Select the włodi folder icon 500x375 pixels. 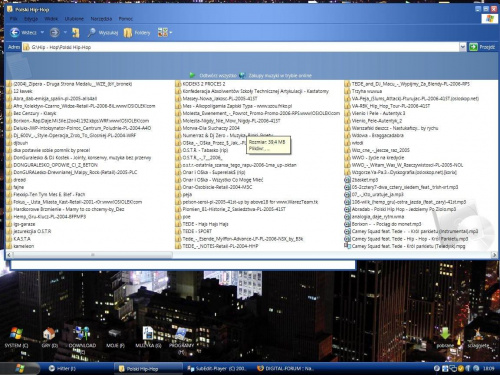coord(347,143)
